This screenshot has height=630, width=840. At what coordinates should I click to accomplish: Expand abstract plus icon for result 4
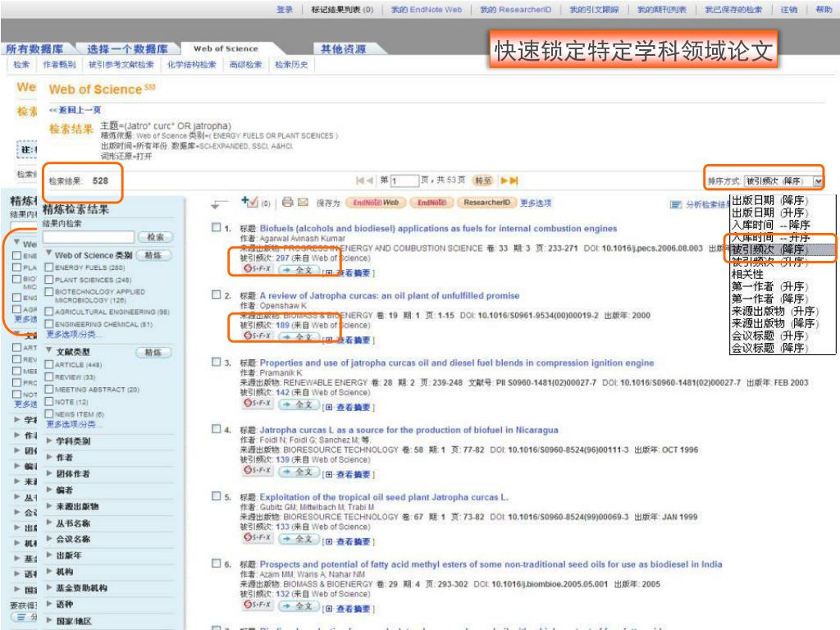click(x=329, y=475)
